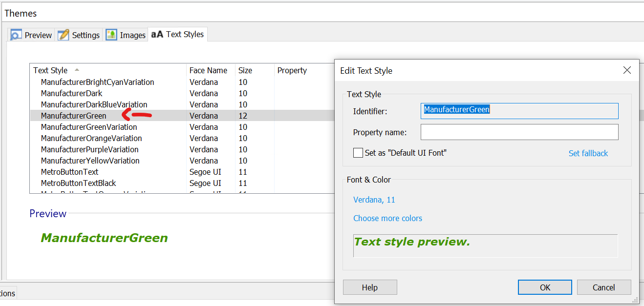Sort by the Text Style column arrow
The image size is (644, 306).
(x=77, y=70)
